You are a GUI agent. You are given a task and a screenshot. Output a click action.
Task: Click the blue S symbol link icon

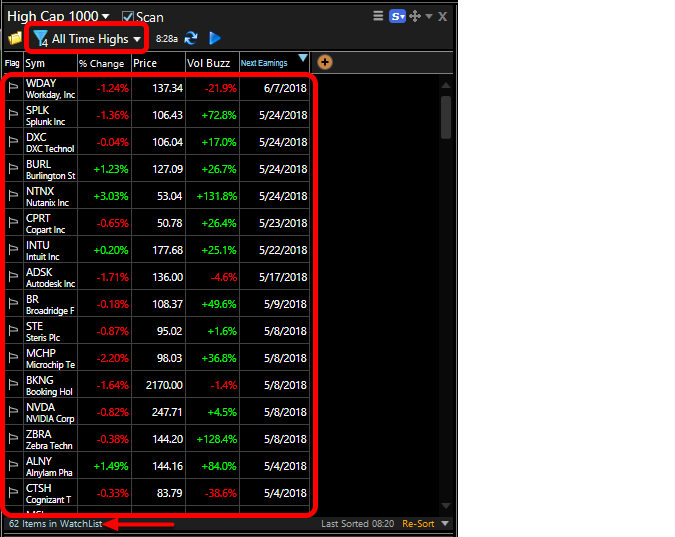tap(397, 17)
